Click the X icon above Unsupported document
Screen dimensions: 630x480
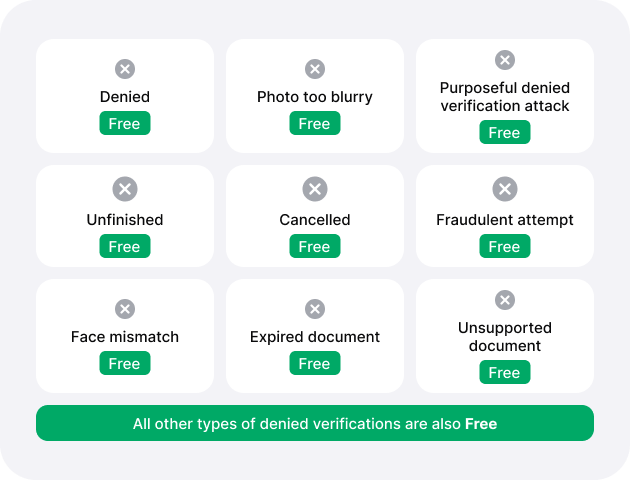click(505, 300)
